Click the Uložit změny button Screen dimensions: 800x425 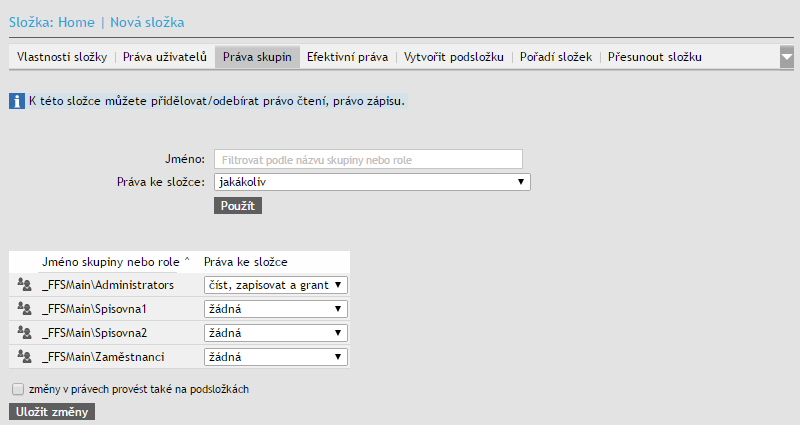tap(52, 412)
